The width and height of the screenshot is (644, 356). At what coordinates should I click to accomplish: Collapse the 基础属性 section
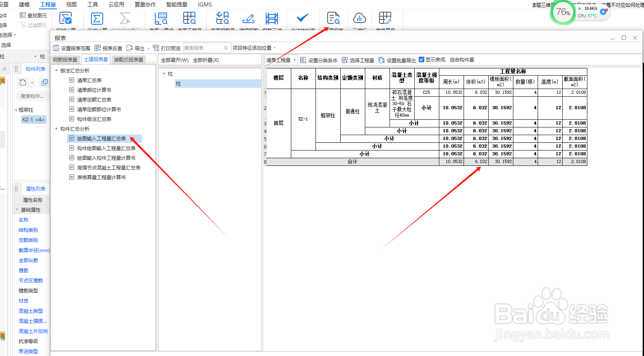click(17, 210)
